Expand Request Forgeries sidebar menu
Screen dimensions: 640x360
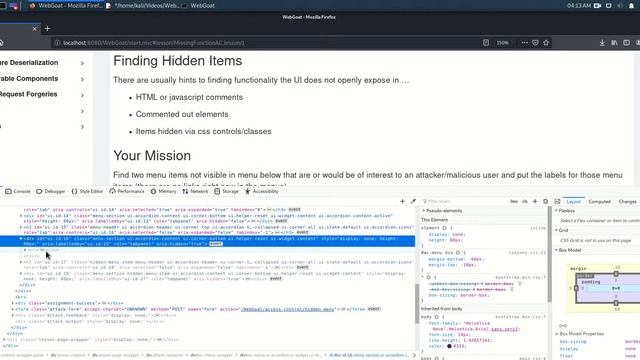click(42, 95)
